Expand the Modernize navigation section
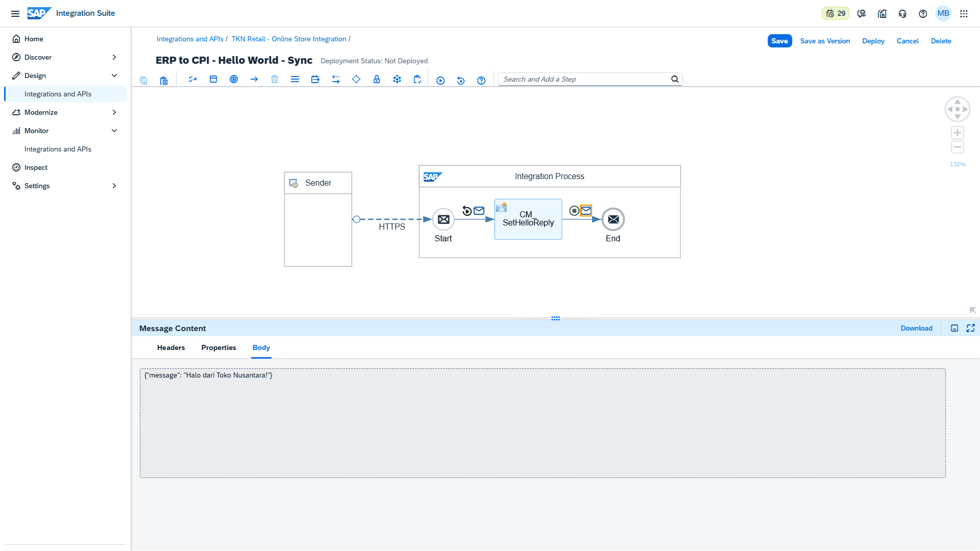Screen dimensions: 980x551 [114, 112]
